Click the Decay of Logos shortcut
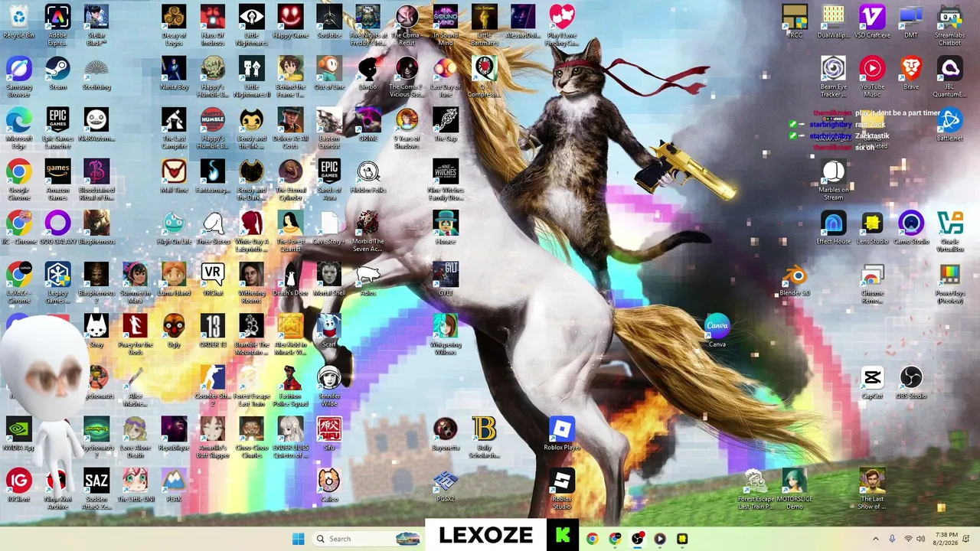 click(174, 24)
